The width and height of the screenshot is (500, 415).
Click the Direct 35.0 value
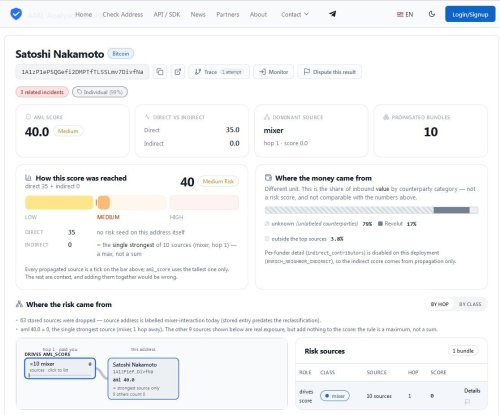click(x=232, y=130)
